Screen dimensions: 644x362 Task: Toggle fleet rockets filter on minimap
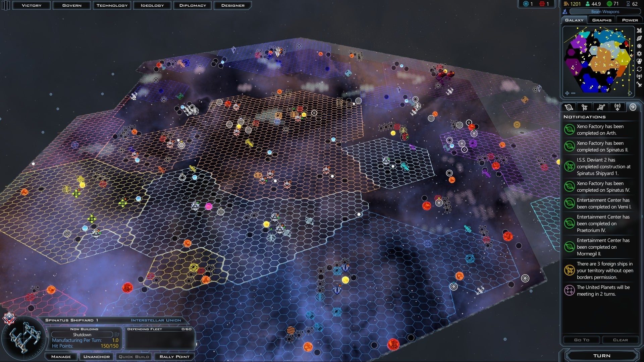click(639, 84)
